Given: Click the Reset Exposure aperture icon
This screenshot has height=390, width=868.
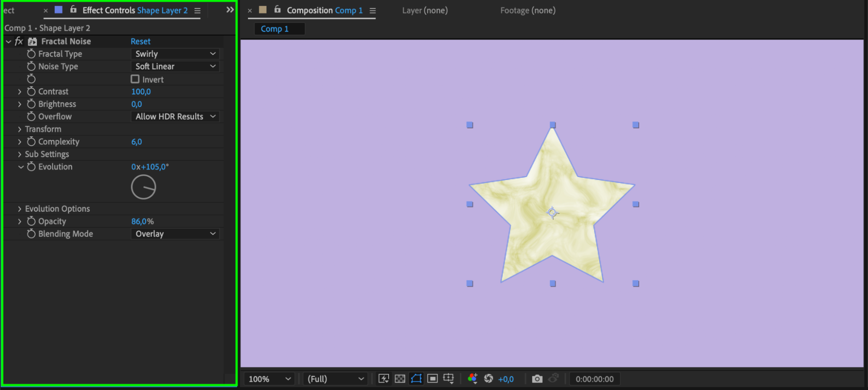Looking at the screenshot, I should tap(488, 379).
